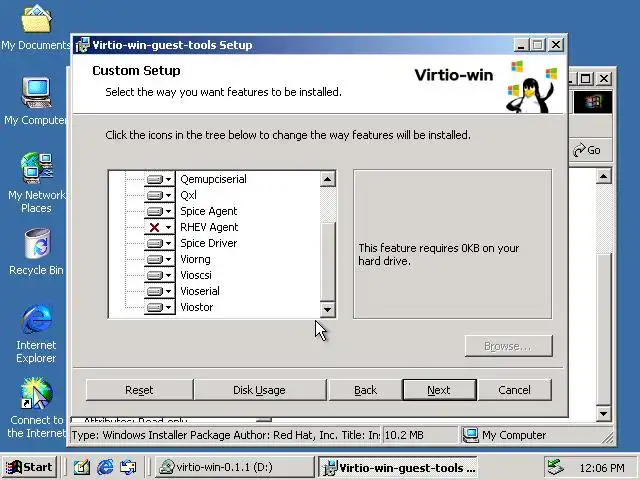Select the Vioscsi tree row
640x480 pixels.
coord(196,275)
